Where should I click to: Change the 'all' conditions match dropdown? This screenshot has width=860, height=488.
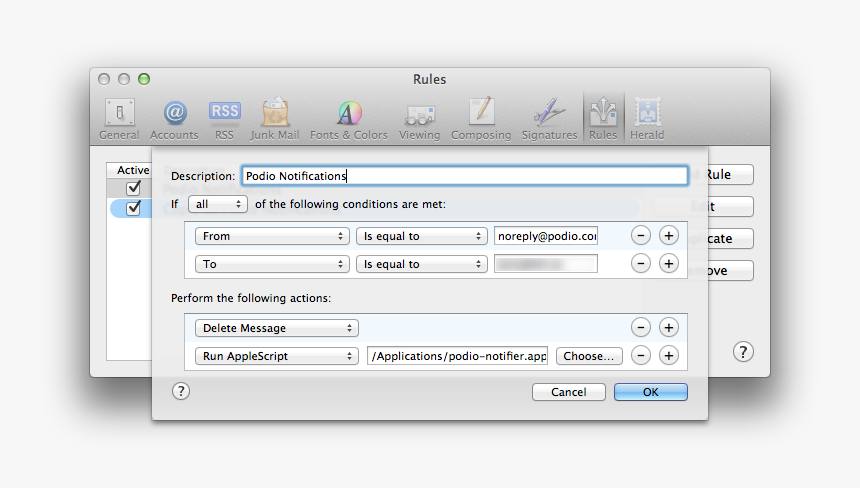218,204
